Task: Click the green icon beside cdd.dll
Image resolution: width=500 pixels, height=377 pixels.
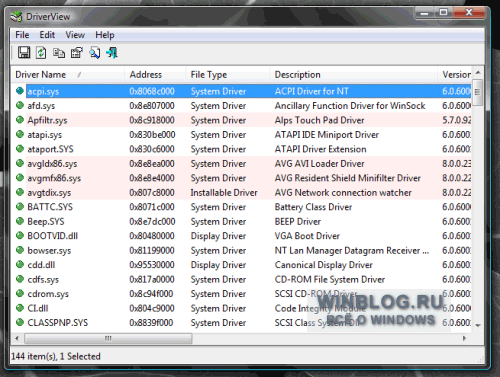Action: [20, 264]
